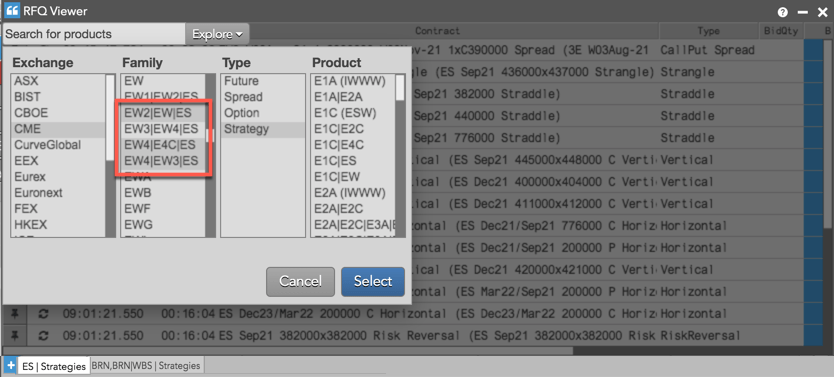Select CBOE exchange

(59, 113)
